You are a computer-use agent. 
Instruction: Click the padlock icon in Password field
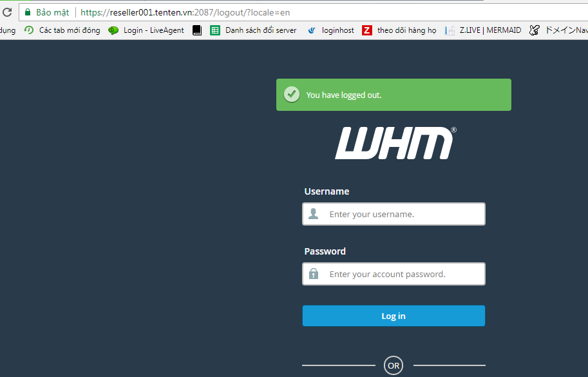314,273
